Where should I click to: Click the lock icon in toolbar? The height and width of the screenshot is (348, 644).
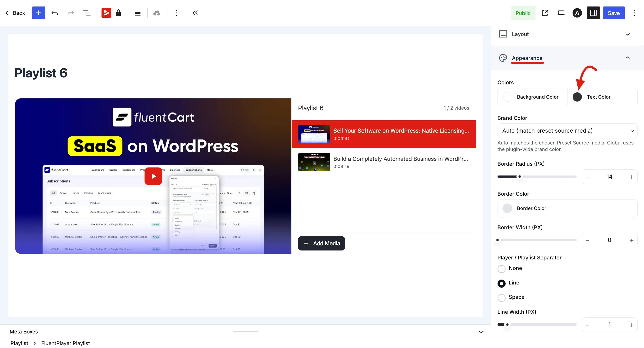pyautogui.click(x=119, y=13)
